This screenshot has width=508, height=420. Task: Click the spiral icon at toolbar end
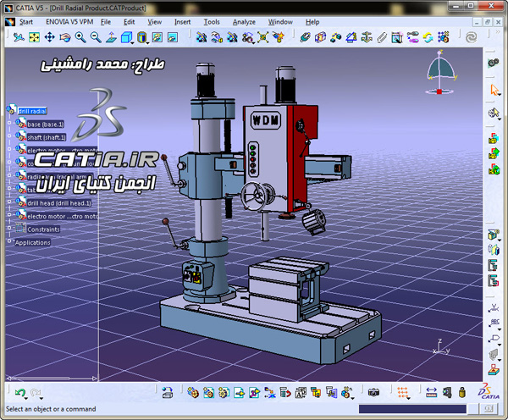tap(471, 37)
